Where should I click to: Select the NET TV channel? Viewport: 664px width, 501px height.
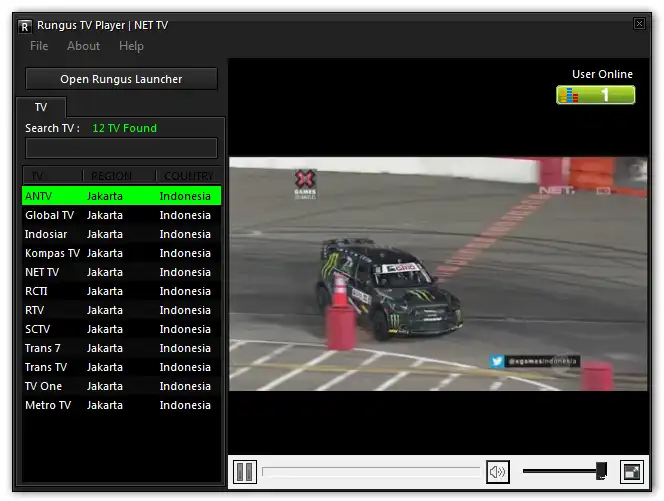[122, 272]
